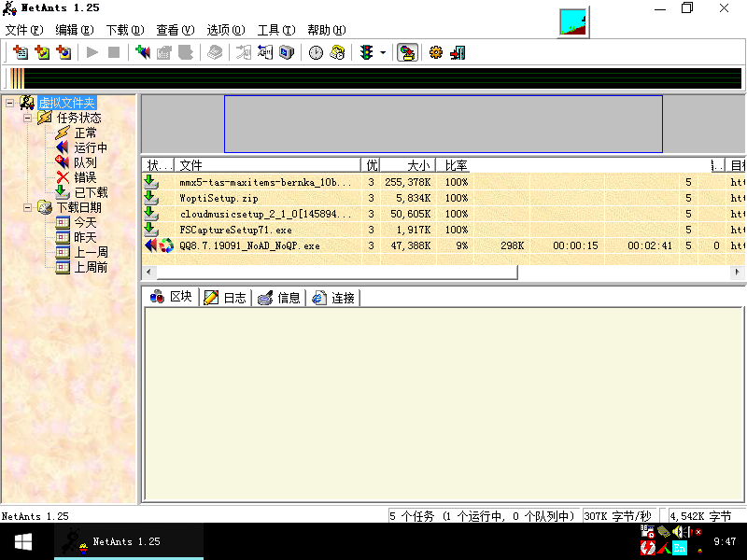Select the 运行中 status item
The height and width of the screenshot is (560, 747).
[x=91, y=147]
